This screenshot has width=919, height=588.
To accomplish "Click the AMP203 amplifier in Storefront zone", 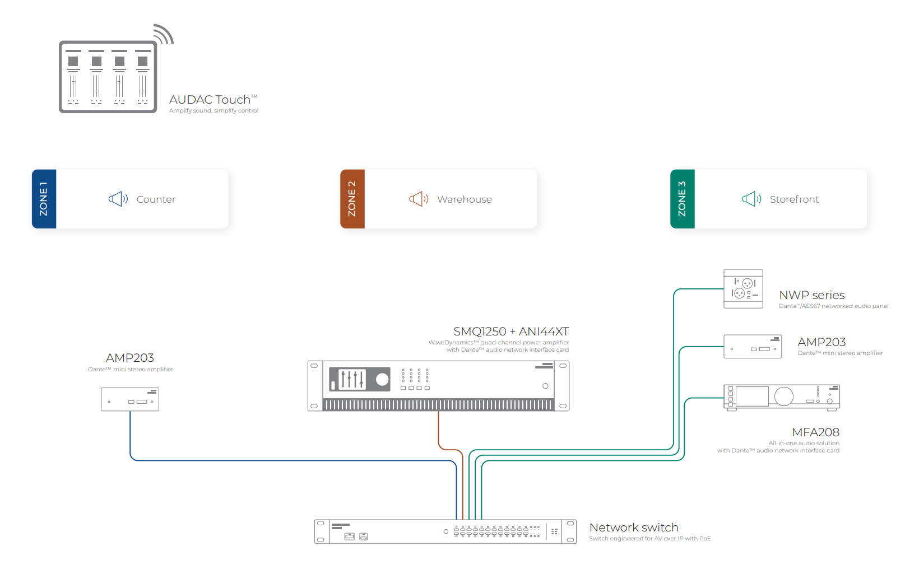I will click(x=752, y=347).
